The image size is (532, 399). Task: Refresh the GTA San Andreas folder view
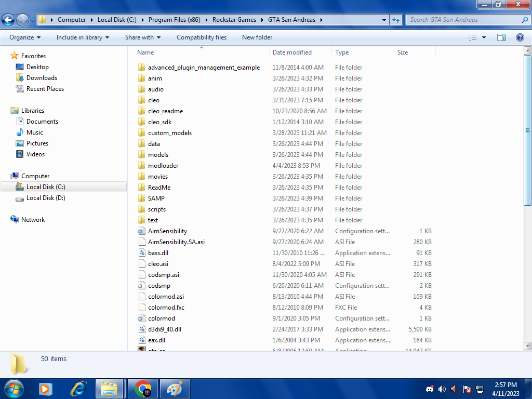coord(395,20)
